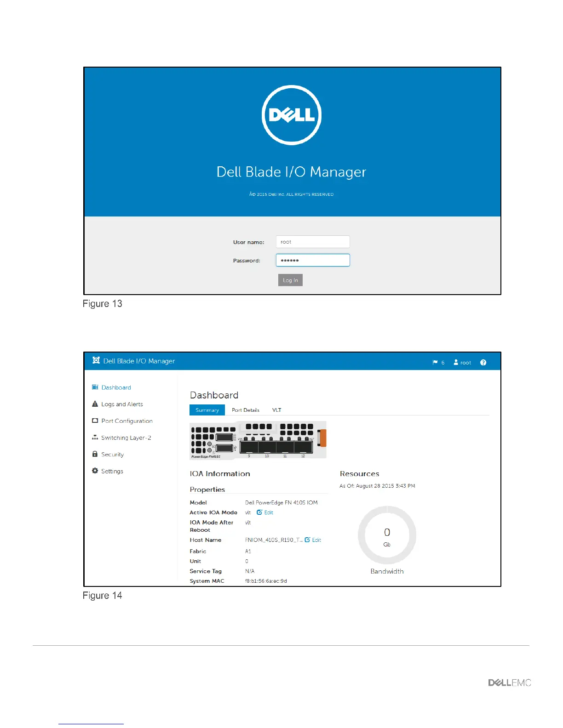Click the Service Tag value N/A
The height and width of the screenshot is (728, 563).
[250, 571]
